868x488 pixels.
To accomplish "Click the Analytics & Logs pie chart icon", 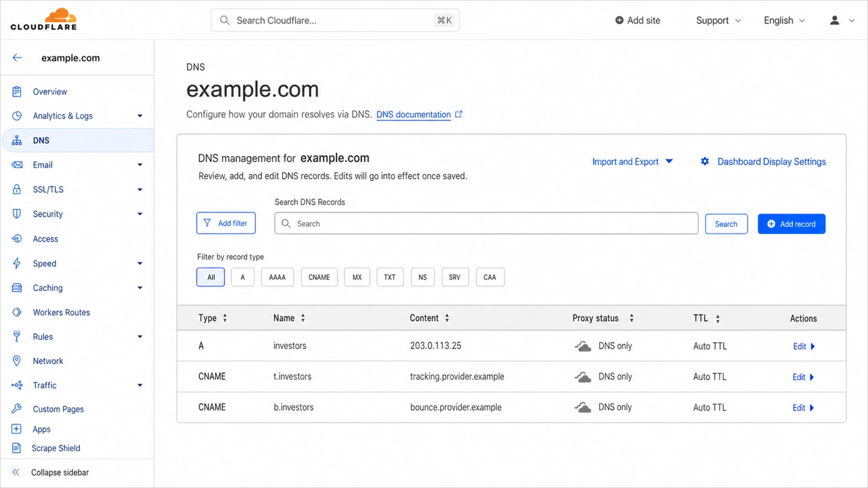I will 17,116.
